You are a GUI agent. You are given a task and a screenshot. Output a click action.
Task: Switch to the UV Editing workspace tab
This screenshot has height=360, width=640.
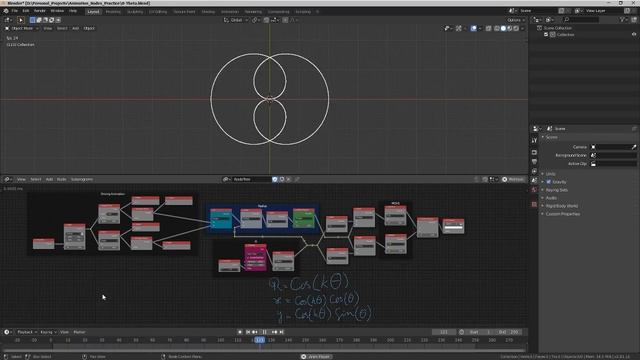[x=158, y=12]
